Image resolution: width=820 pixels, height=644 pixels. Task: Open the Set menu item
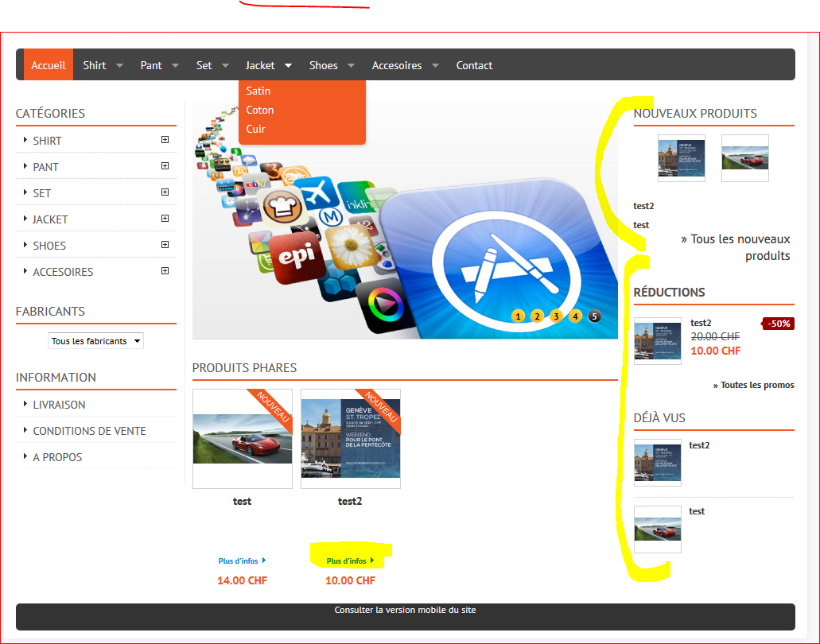(x=204, y=65)
